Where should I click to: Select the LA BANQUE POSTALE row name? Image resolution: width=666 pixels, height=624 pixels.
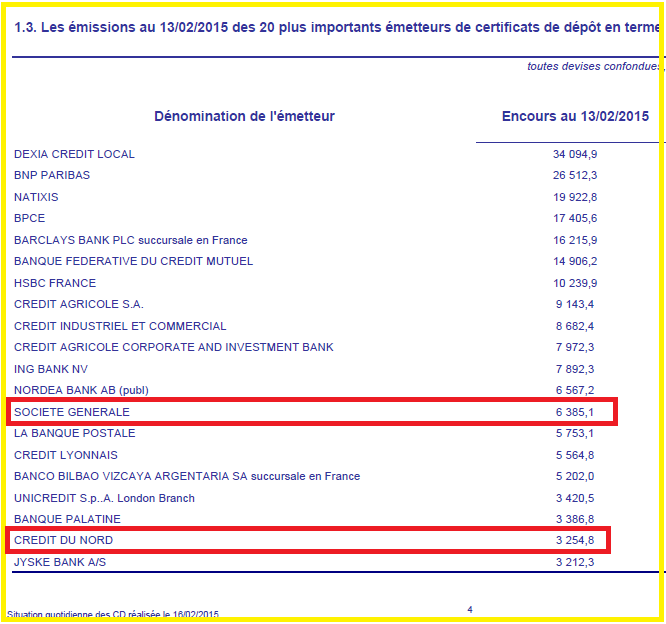74,433
